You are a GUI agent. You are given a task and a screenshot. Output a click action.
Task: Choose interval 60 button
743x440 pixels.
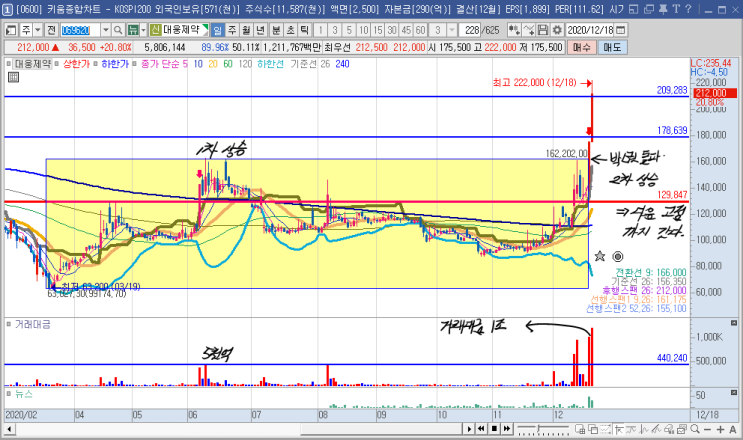point(420,30)
